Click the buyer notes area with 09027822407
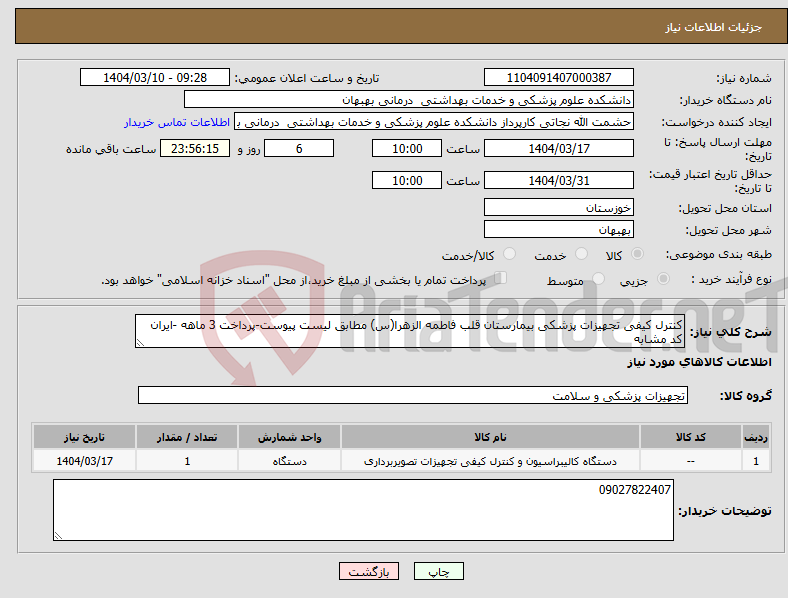The image size is (788, 598). pyautogui.click(x=363, y=510)
